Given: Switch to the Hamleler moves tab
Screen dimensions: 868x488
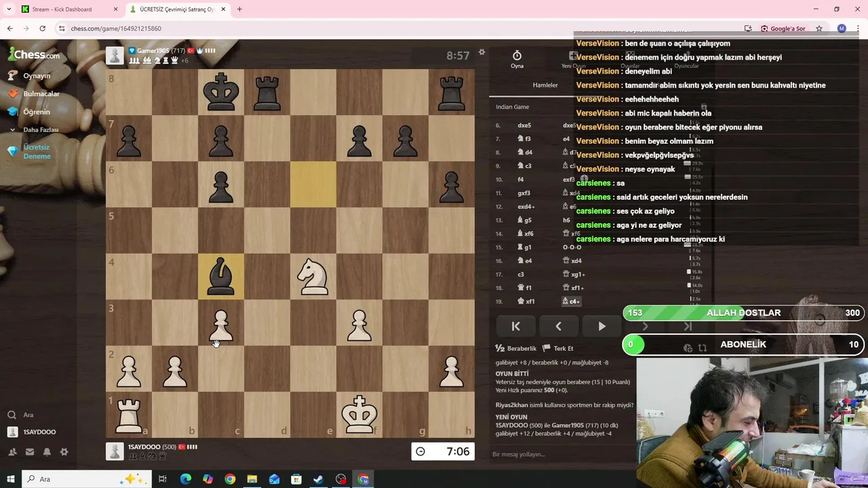Looking at the screenshot, I should [545, 85].
